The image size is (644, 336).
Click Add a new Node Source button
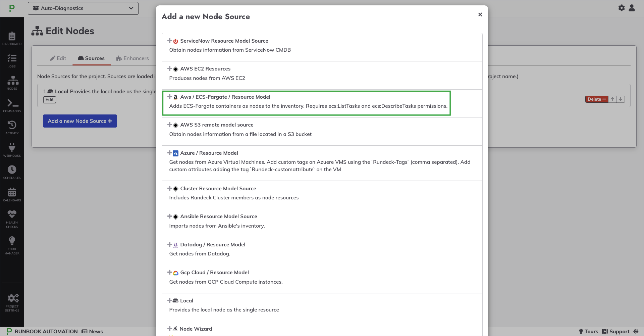[80, 121]
